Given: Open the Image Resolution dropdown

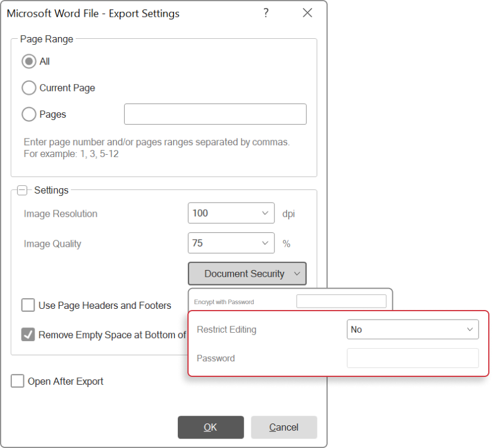Looking at the screenshot, I should pyautogui.click(x=265, y=213).
